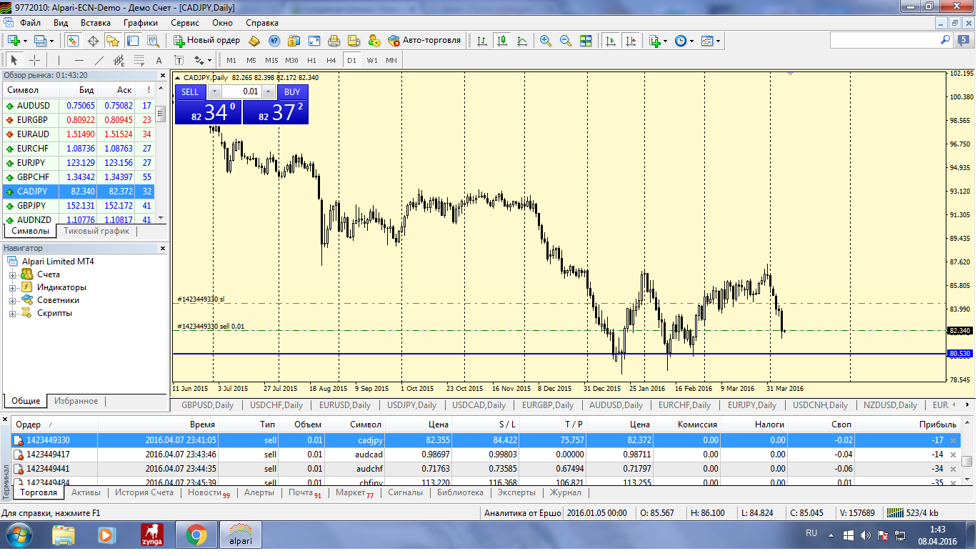Image resolution: width=980 pixels, height=556 pixels.
Task: Expand the Индикаторы tree node
Action: tap(12, 288)
